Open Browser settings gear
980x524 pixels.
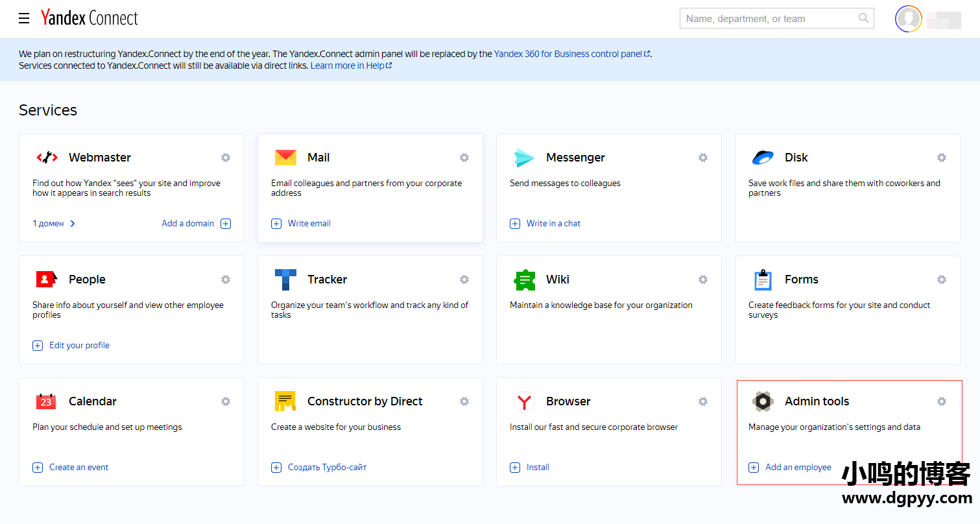click(x=703, y=401)
